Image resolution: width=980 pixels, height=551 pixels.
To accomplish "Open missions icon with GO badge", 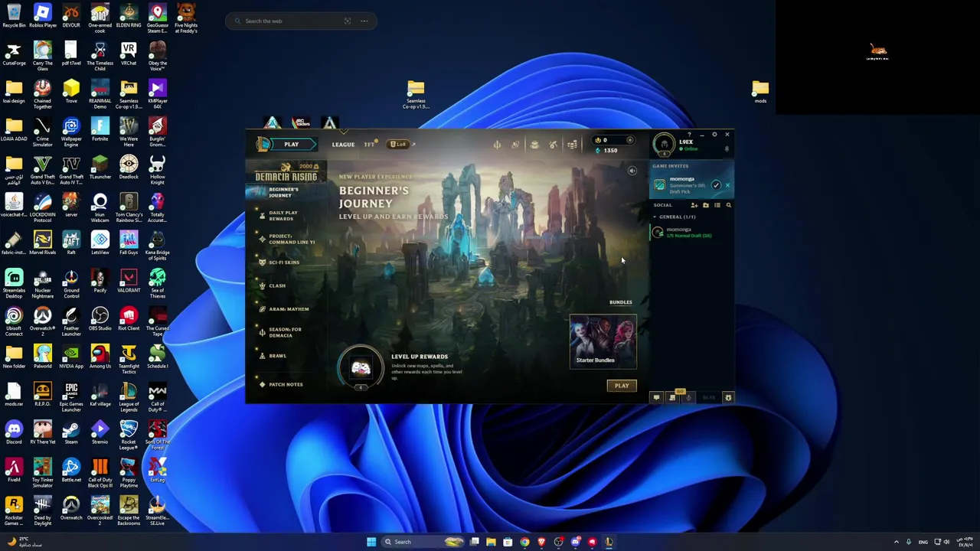I will pyautogui.click(x=672, y=397).
